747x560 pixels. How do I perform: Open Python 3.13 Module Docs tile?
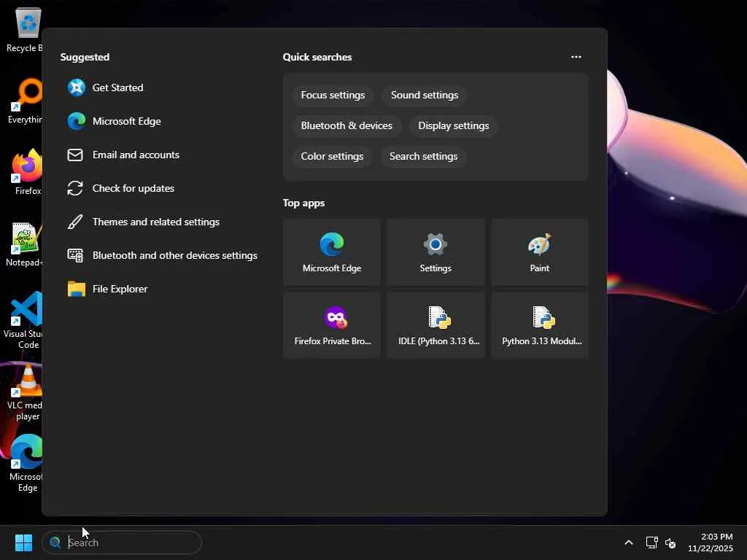[x=540, y=325]
